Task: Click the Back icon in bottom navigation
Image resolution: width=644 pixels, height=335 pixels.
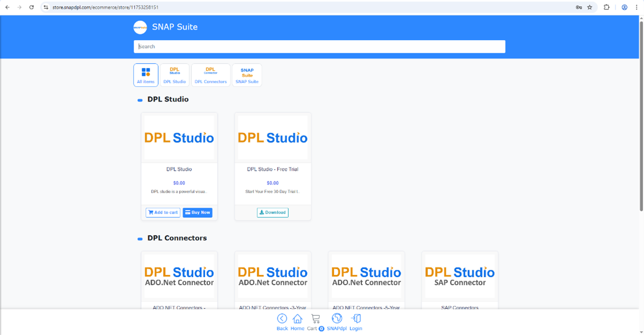Action: pos(282,318)
